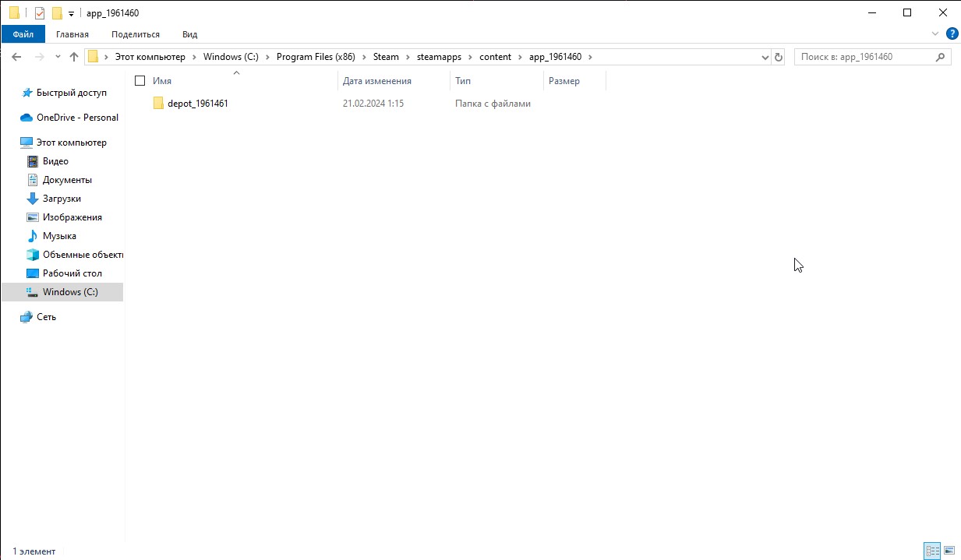Click the Загрузки download arrow icon
This screenshot has height=560, width=961.
tap(32, 199)
